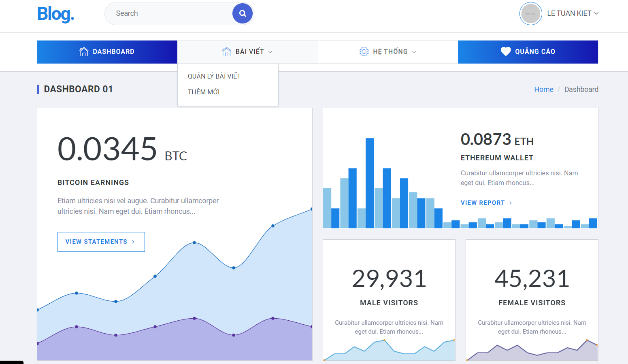Open the BÀI VIẾT dropdown chevron
This screenshot has width=628, height=364.
click(270, 52)
